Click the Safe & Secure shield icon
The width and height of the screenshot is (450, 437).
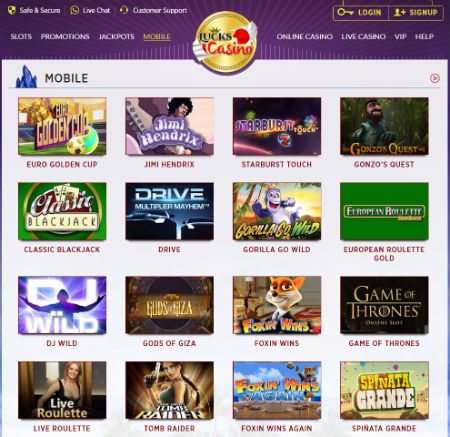[x=12, y=10]
